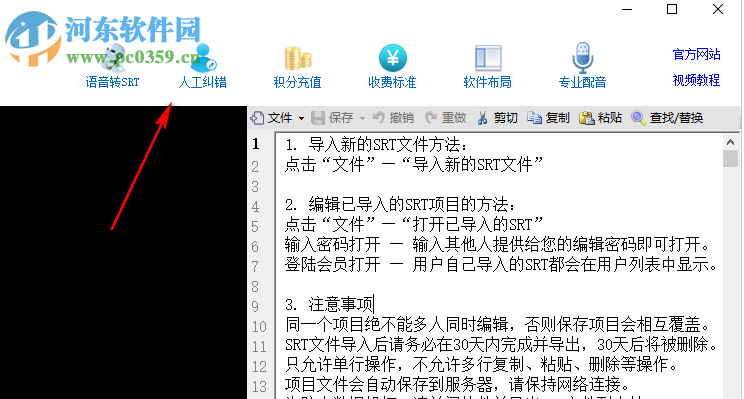744x399 pixels.
Task: Expand the 文件 dropdown arrow
Action: [301, 118]
